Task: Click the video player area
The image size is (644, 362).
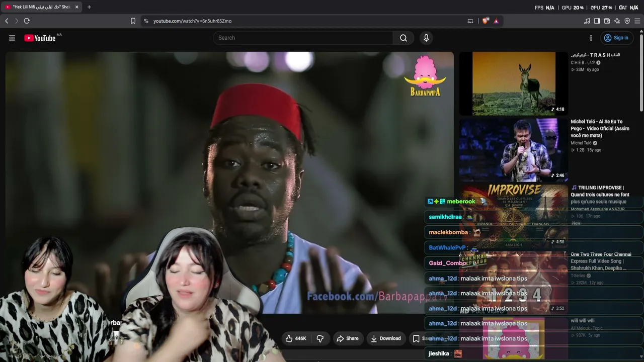Action: point(229,183)
